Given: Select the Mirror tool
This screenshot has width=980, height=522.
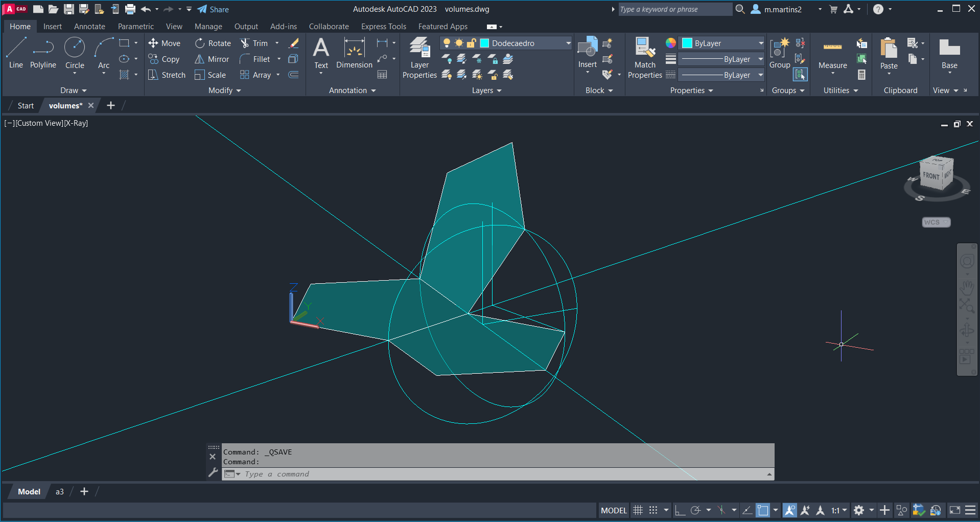Looking at the screenshot, I should click(x=212, y=59).
